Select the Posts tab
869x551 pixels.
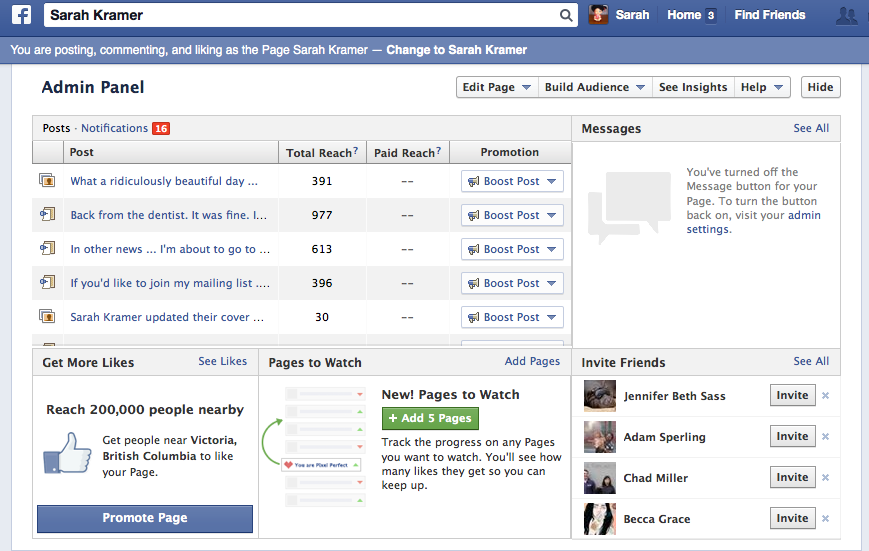coord(57,128)
